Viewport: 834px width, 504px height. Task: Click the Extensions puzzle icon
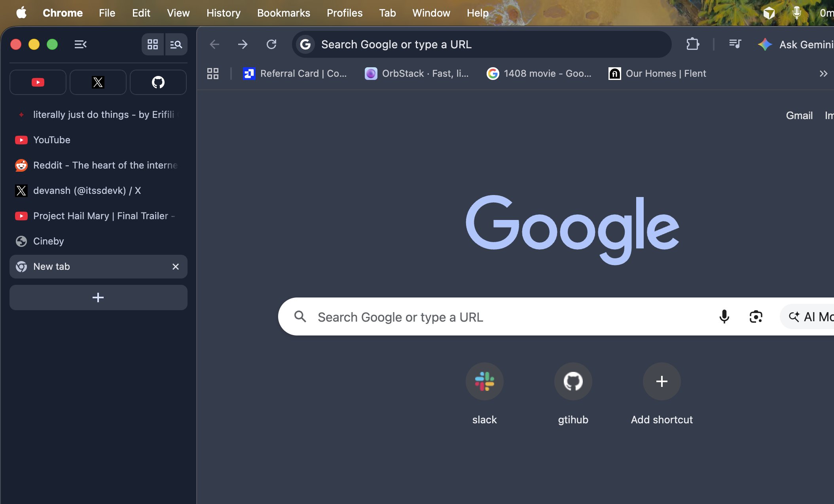693,44
